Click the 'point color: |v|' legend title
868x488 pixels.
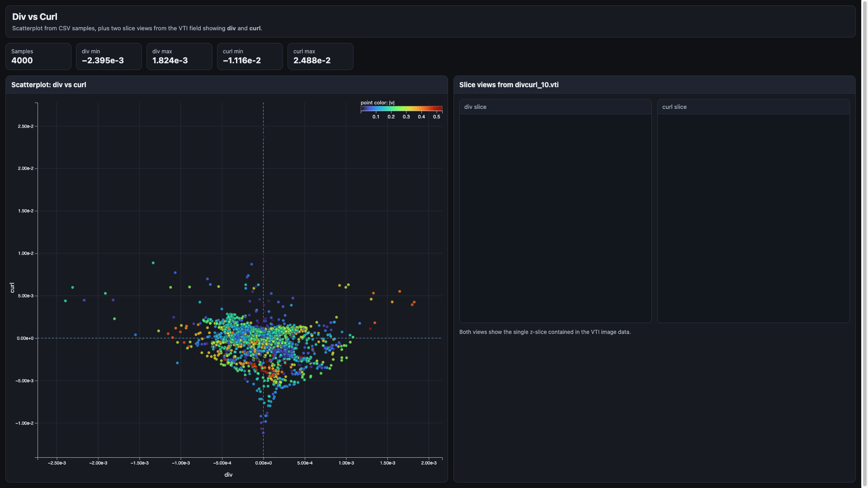377,103
